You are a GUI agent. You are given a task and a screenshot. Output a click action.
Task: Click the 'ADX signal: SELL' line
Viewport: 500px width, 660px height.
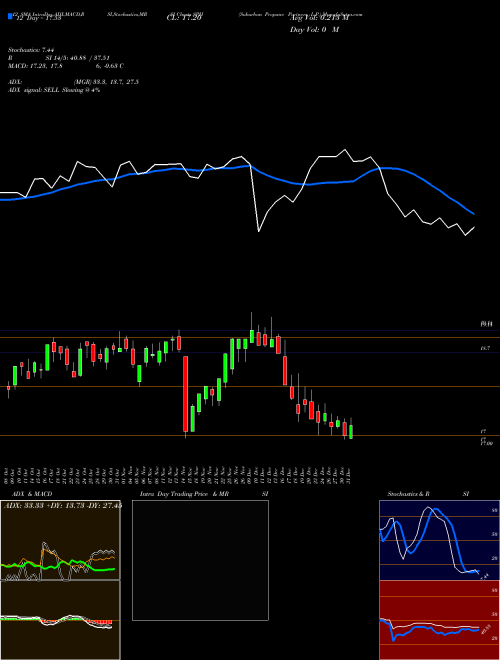click(54, 90)
